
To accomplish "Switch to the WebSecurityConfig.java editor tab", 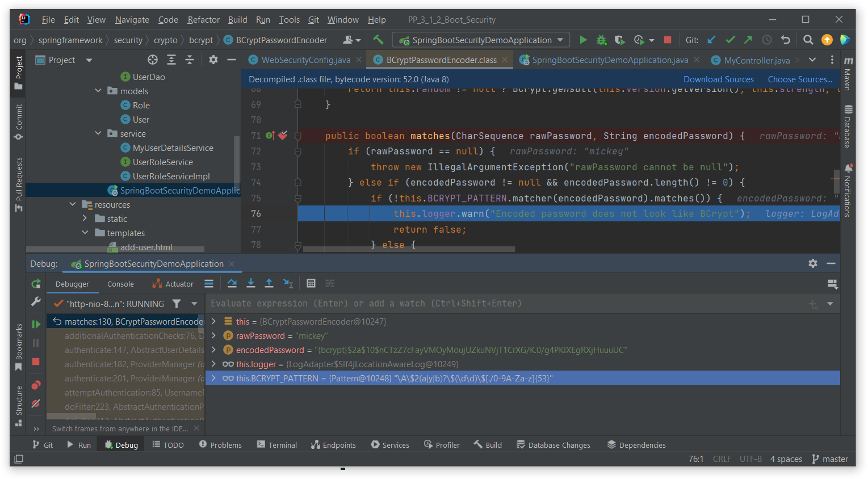I will [305, 60].
